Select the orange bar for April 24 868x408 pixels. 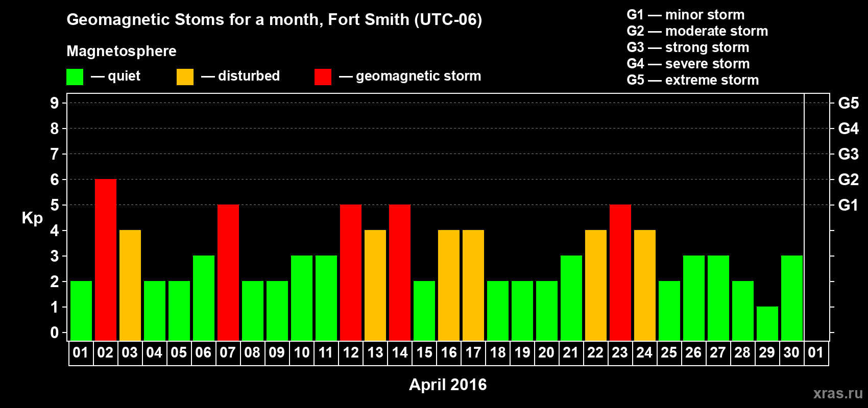coord(645,286)
